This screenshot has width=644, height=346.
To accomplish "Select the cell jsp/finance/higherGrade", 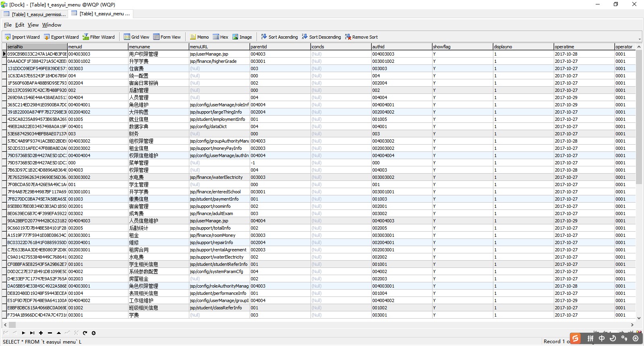I will tap(219, 61).
